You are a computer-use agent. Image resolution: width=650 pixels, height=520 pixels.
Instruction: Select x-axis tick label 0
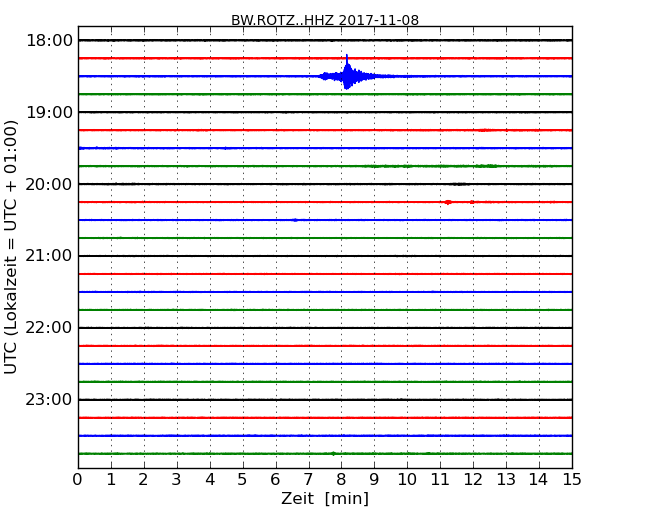click(78, 480)
